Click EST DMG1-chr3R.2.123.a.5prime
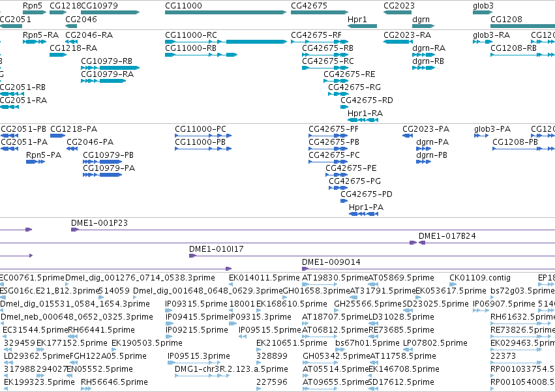 coord(202,376)
